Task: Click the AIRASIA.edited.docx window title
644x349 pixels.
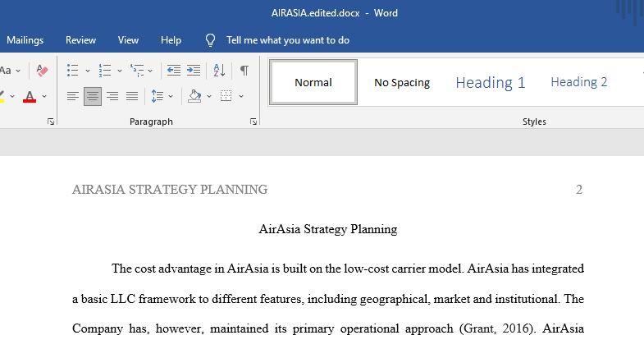Action: pos(315,13)
